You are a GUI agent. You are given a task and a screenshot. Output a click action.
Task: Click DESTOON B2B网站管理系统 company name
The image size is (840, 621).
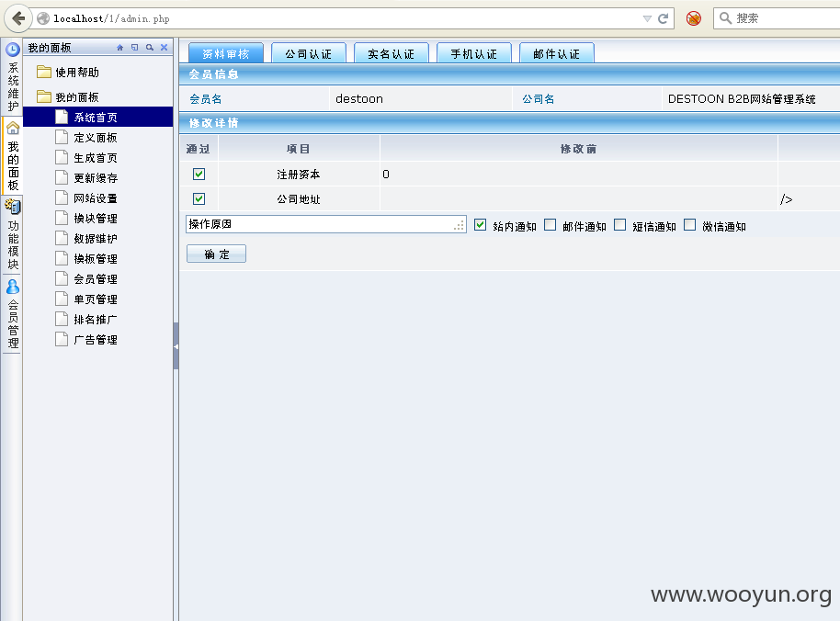[x=742, y=99]
